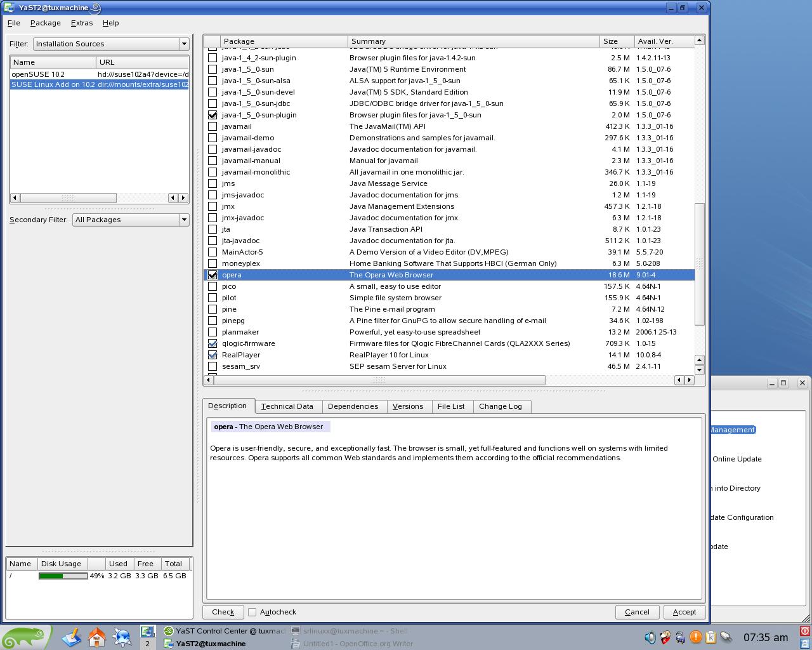Select the MainActor-5 package row
Image resolution: width=812 pixels, height=650 pixels.
pyautogui.click(x=449, y=252)
